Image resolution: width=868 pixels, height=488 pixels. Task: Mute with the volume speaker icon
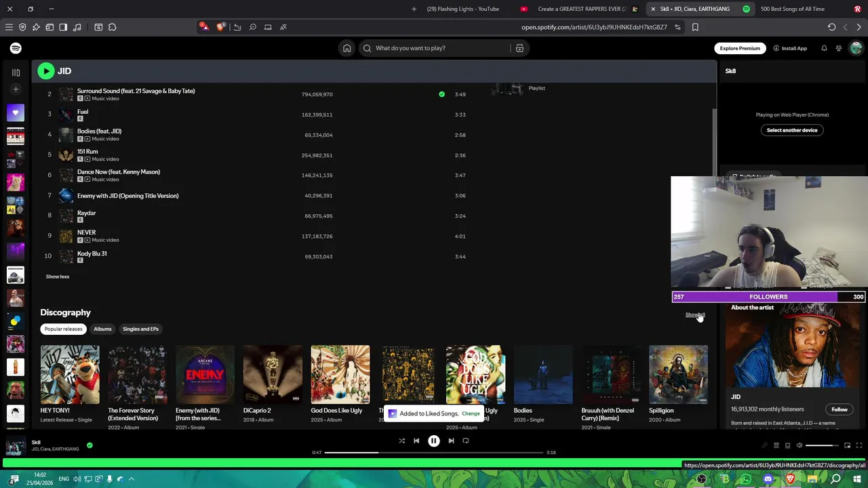pos(799,445)
